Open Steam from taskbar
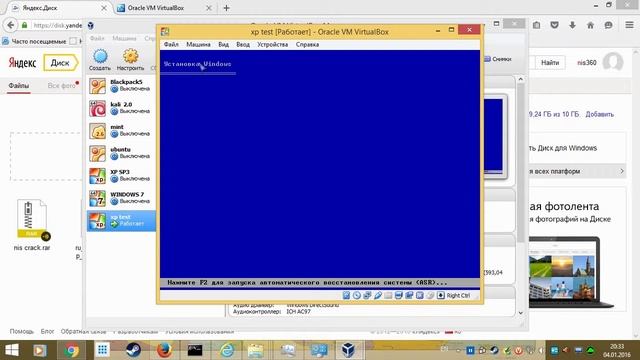The image size is (640, 360). click(x=133, y=350)
